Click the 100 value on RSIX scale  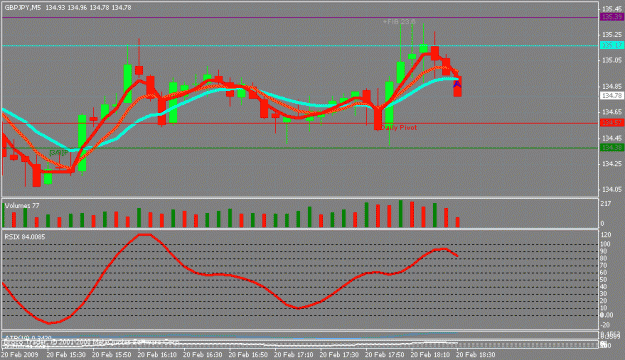[x=605, y=244]
